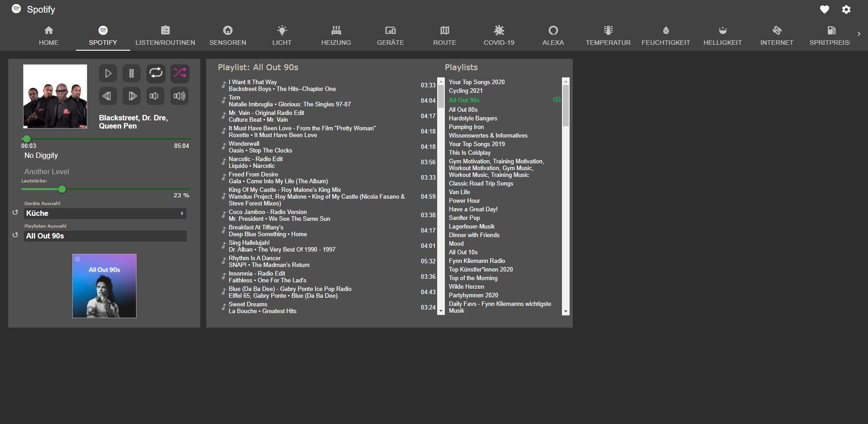The image size is (868, 424).
Task: Start playback with the play button
Action: click(108, 73)
